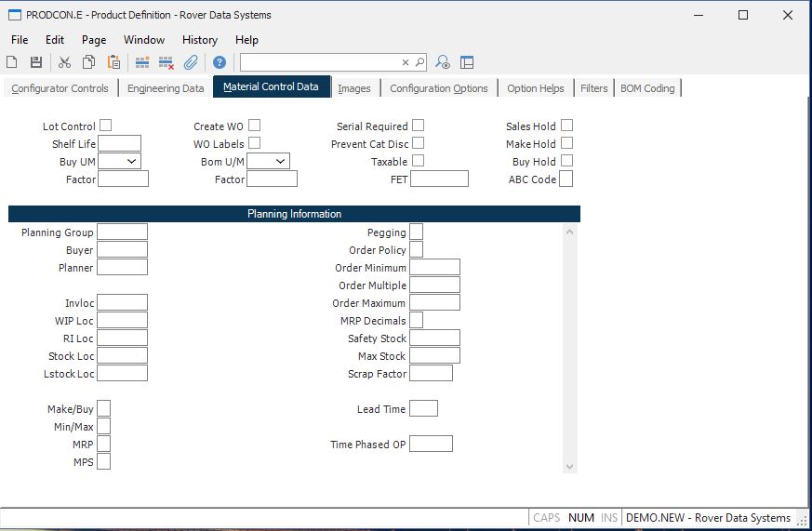The width and height of the screenshot is (812, 531).
Task: Switch to the Engineering Data tab
Action: pos(166,88)
